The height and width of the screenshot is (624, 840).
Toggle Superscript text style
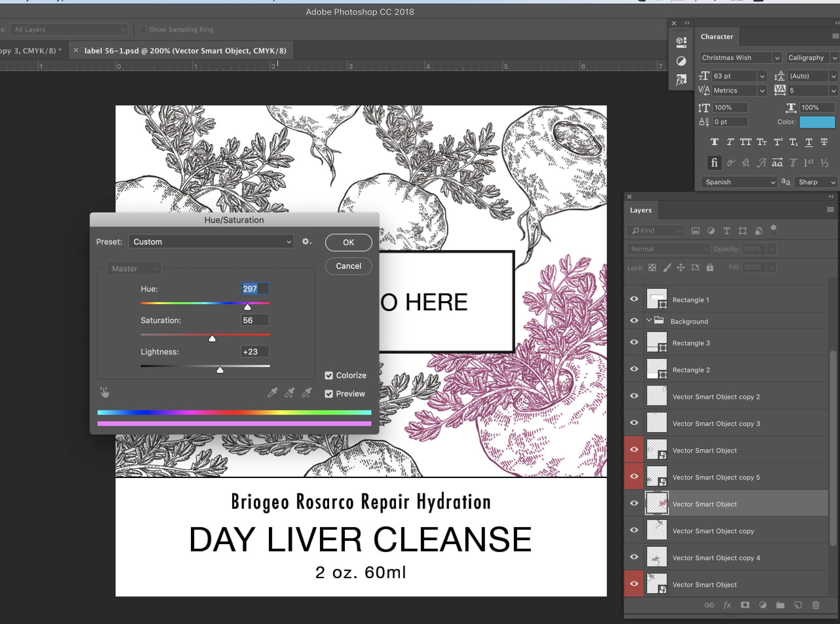pyautogui.click(x=778, y=142)
